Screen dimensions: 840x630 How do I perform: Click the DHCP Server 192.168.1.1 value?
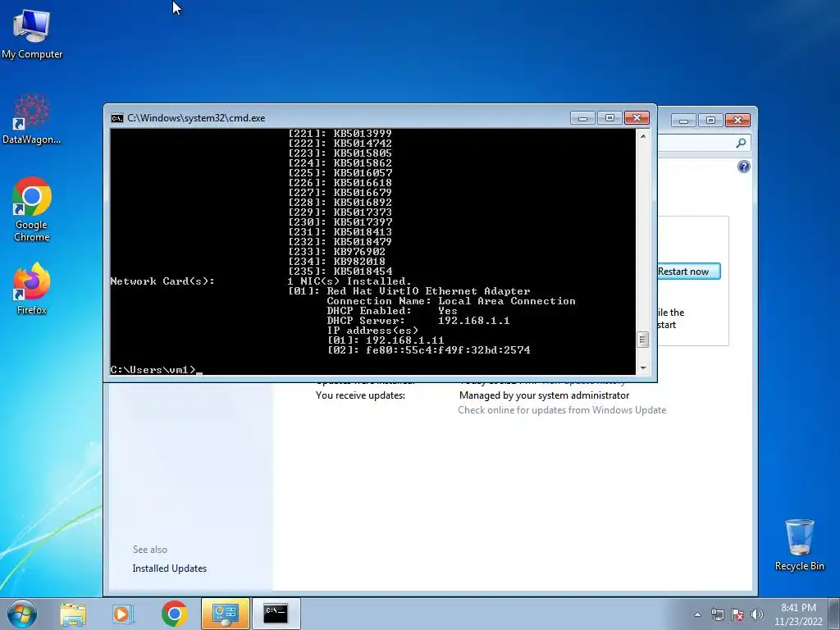point(473,321)
